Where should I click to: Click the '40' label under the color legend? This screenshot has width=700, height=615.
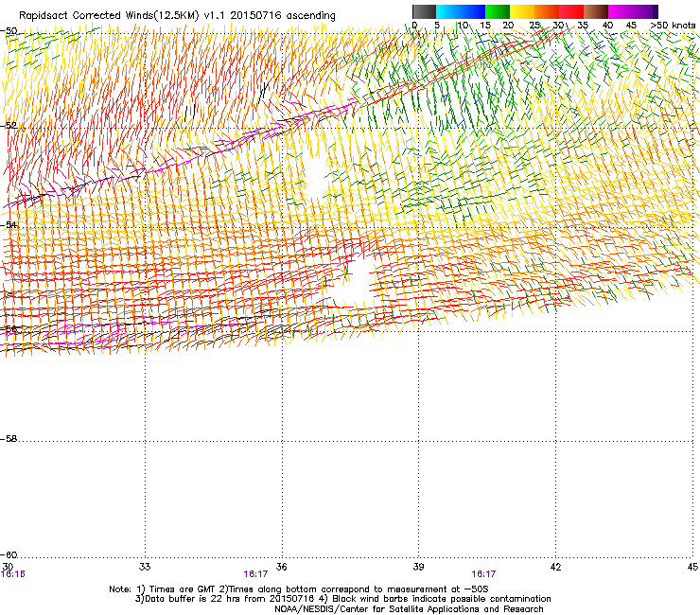607,26
